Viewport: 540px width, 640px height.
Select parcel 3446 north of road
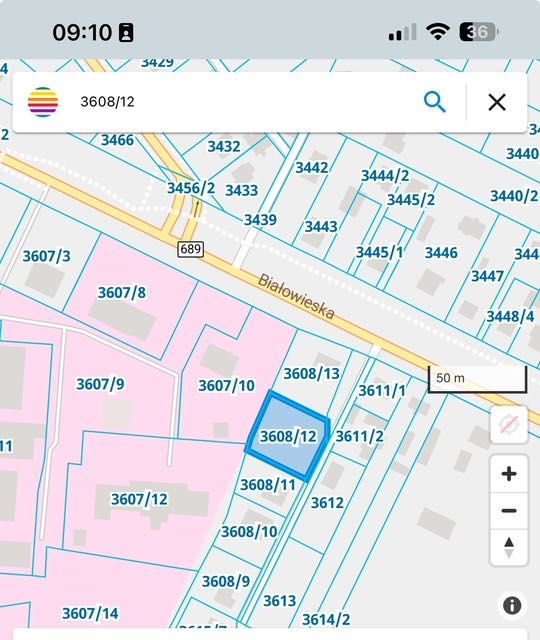point(441,253)
